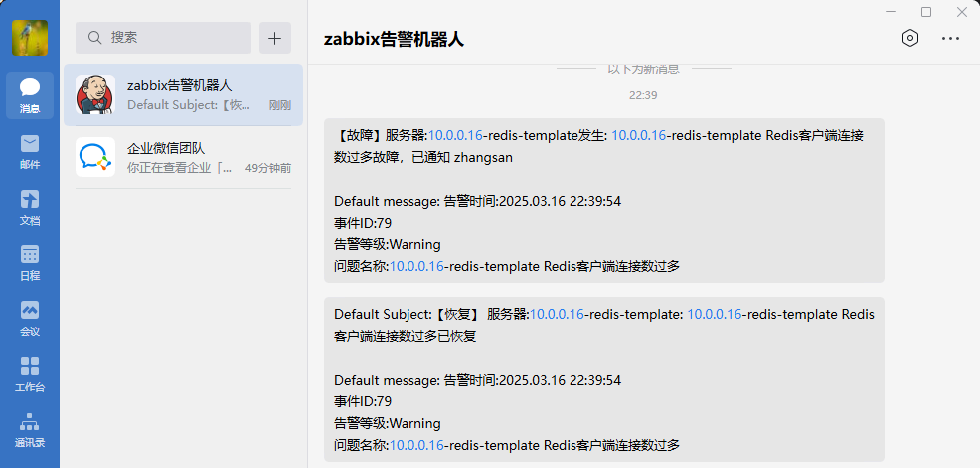Click 10.0.0.16 link in fault message 问题名称 line
The width and height of the screenshot is (980, 468).
[416, 267]
